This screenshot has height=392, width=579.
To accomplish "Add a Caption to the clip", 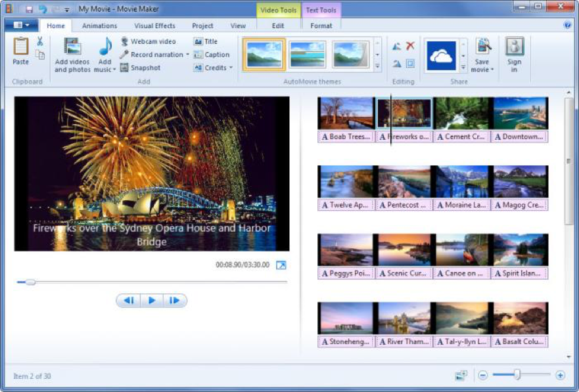I will 211,54.
